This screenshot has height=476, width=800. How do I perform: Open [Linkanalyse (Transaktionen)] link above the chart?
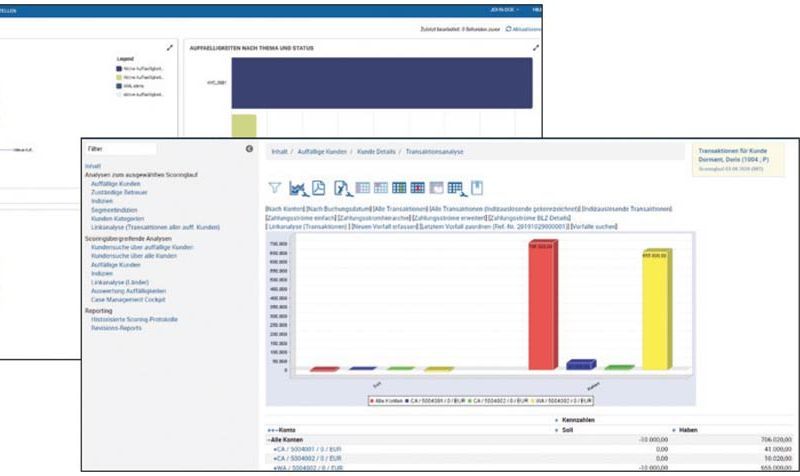(308, 227)
